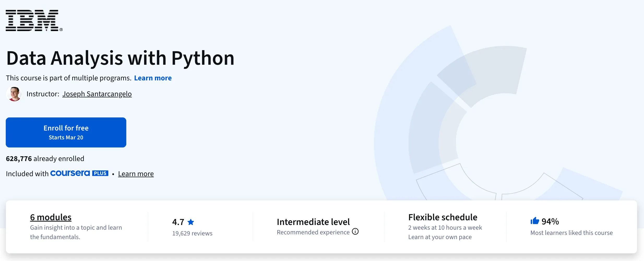This screenshot has height=261, width=644.
Task: Select the course title "Data Analysis with Python"
Action: tap(120, 58)
